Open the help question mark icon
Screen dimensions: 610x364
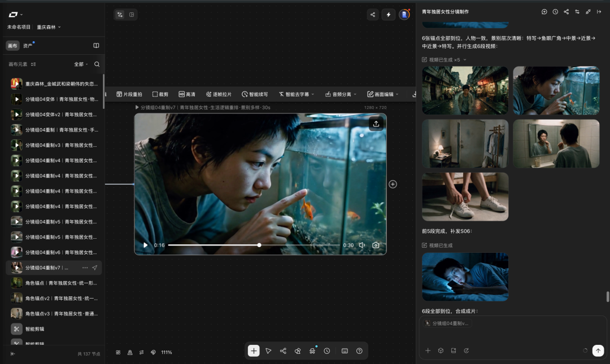359,351
